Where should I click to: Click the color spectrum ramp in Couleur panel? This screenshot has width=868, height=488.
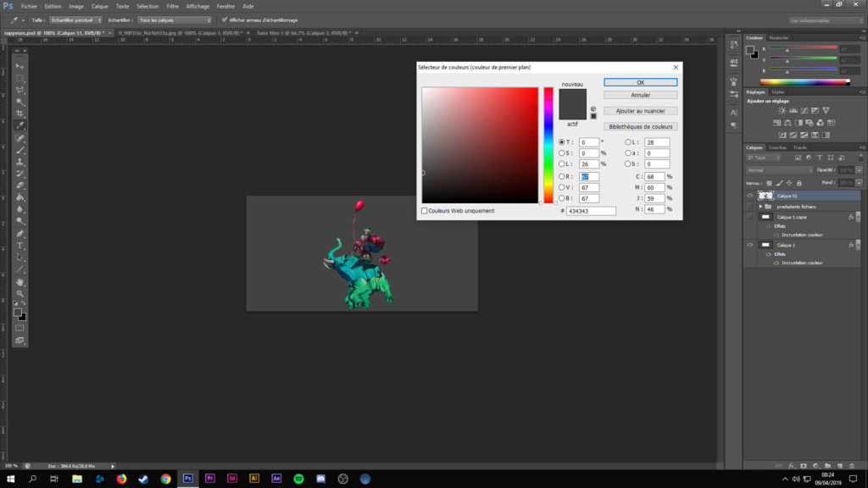(x=805, y=82)
